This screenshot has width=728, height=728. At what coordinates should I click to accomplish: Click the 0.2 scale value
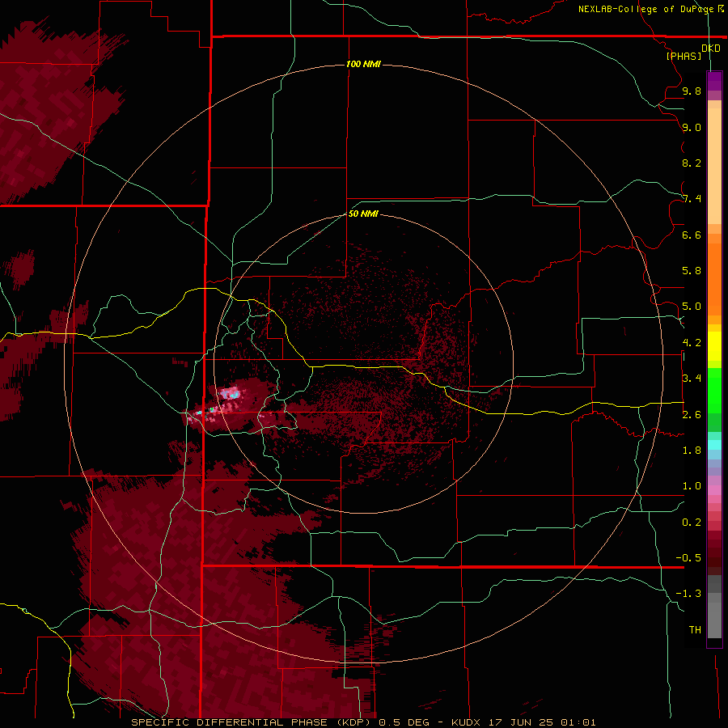coord(692,523)
